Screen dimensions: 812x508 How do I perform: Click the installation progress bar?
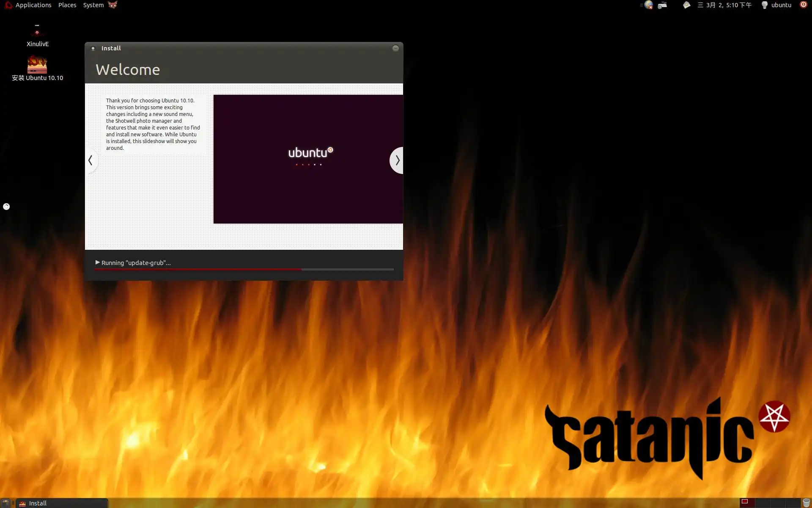tap(244, 269)
